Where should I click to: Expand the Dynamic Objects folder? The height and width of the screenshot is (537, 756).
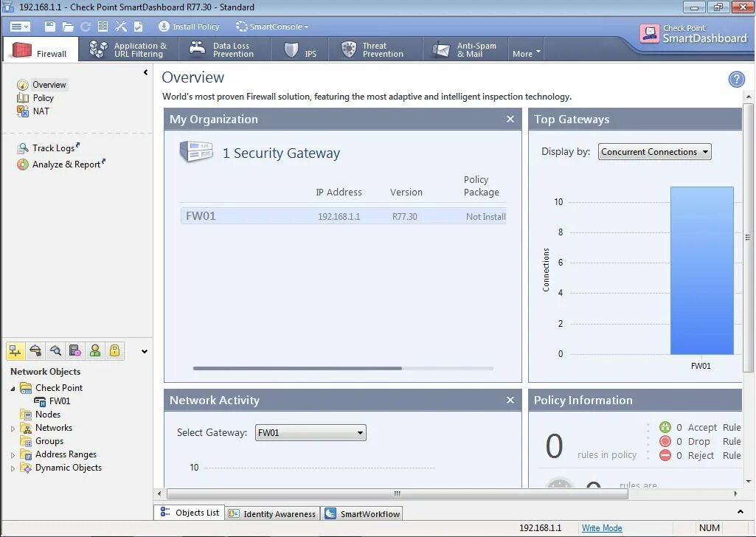[13, 468]
